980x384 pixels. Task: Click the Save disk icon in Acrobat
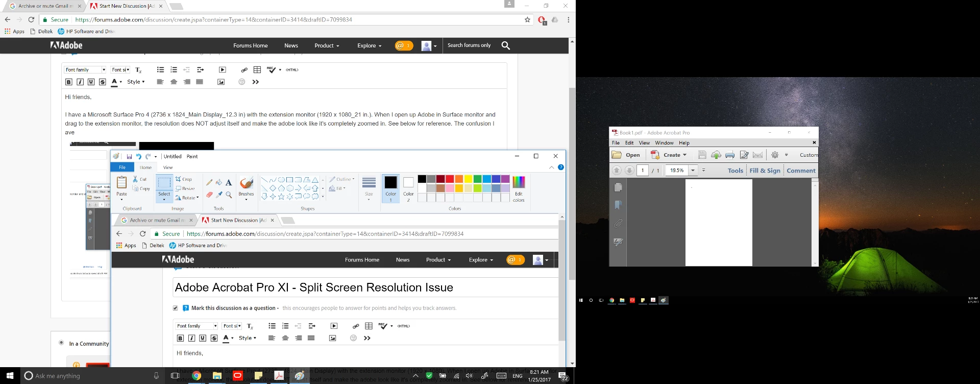[702, 155]
